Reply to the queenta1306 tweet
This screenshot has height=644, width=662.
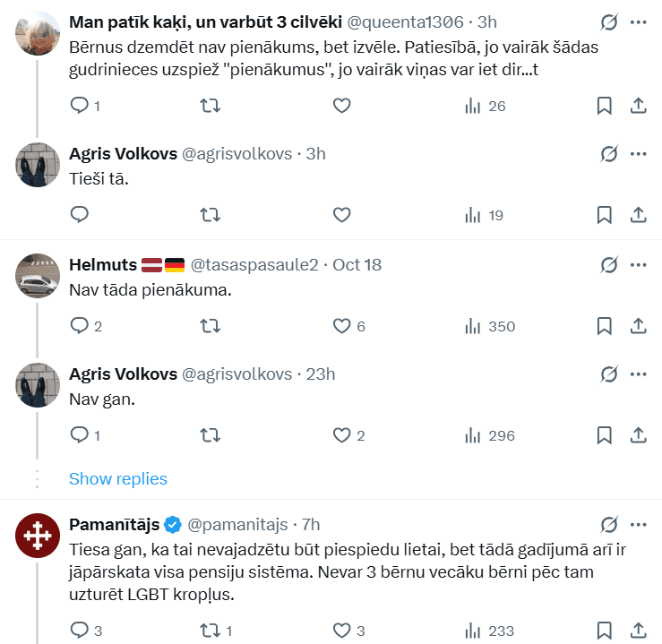[x=80, y=106]
